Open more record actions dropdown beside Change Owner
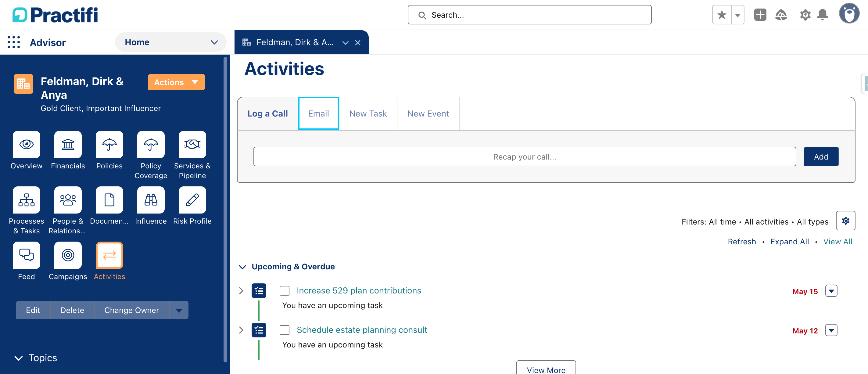868x374 pixels. [x=179, y=310]
